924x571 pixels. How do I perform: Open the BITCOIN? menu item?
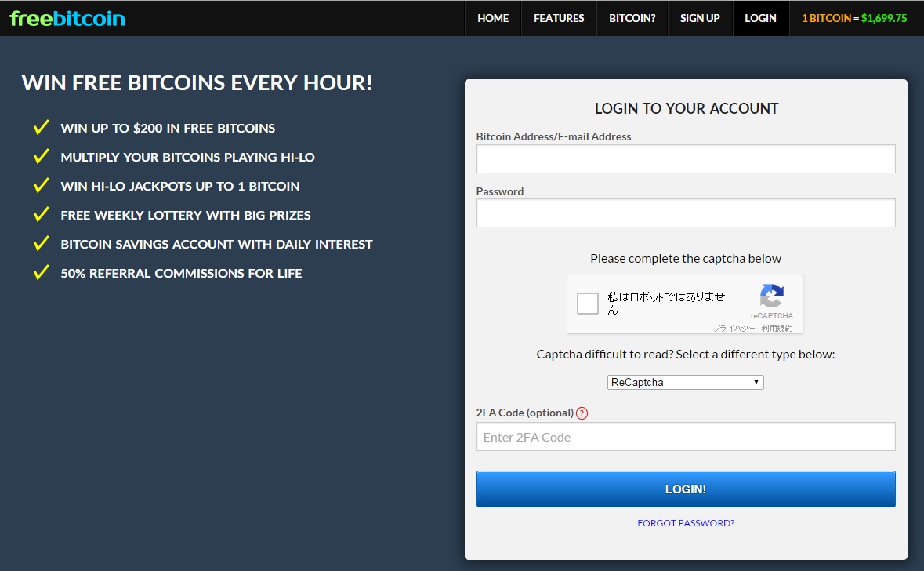coord(632,18)
